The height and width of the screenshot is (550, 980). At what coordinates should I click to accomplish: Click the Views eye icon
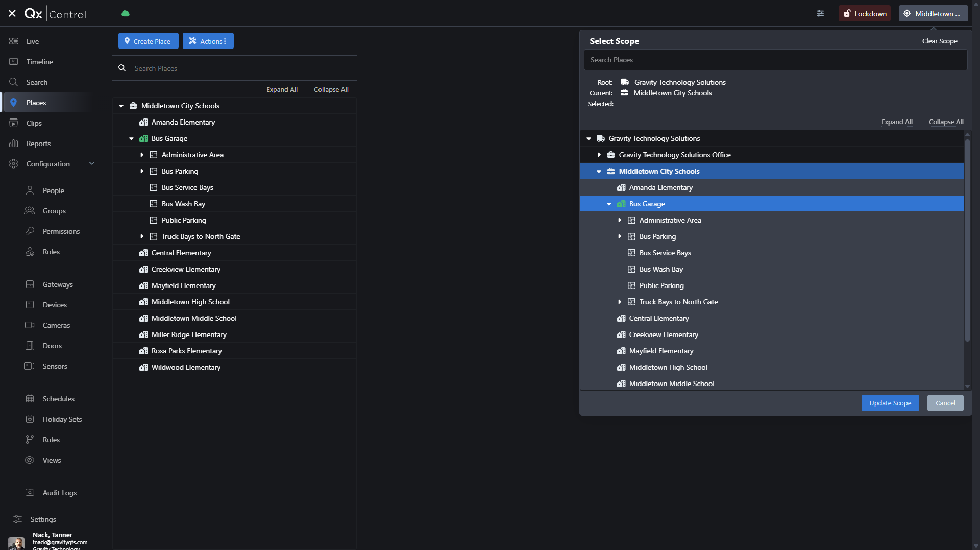tap(30, 460)
